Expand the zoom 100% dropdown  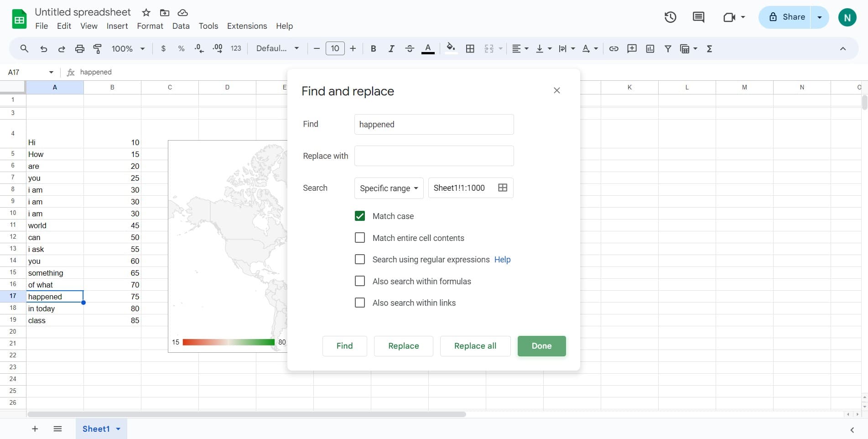128,49
